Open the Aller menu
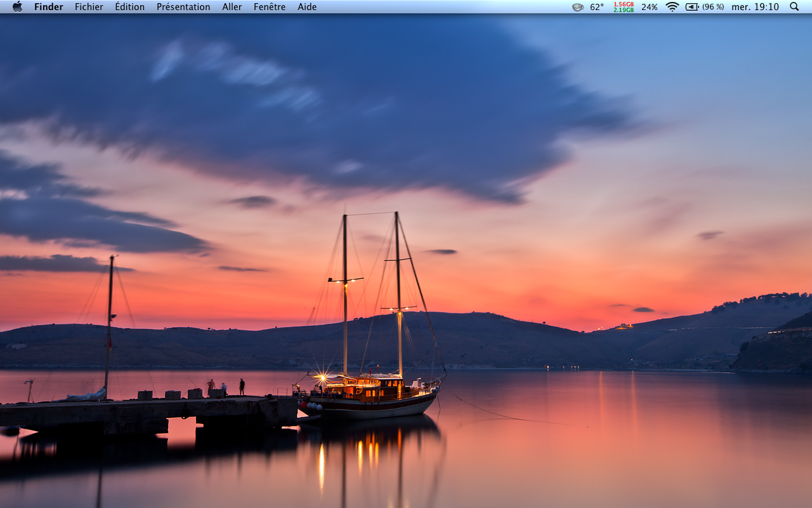 click(x=232, y=7)
